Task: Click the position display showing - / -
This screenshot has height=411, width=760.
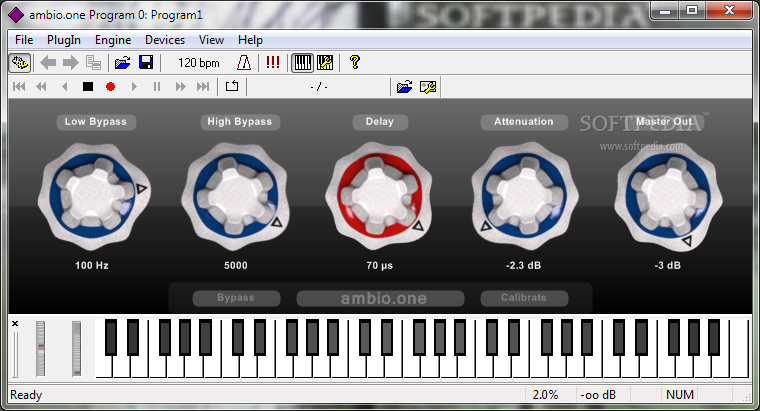Action: 318,87
